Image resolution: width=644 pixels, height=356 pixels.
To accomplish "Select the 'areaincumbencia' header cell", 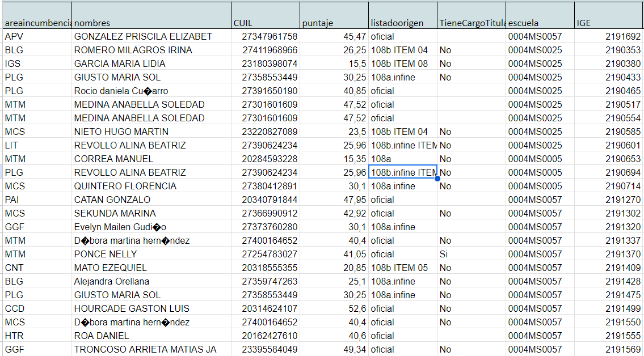I will click(36, 23).
